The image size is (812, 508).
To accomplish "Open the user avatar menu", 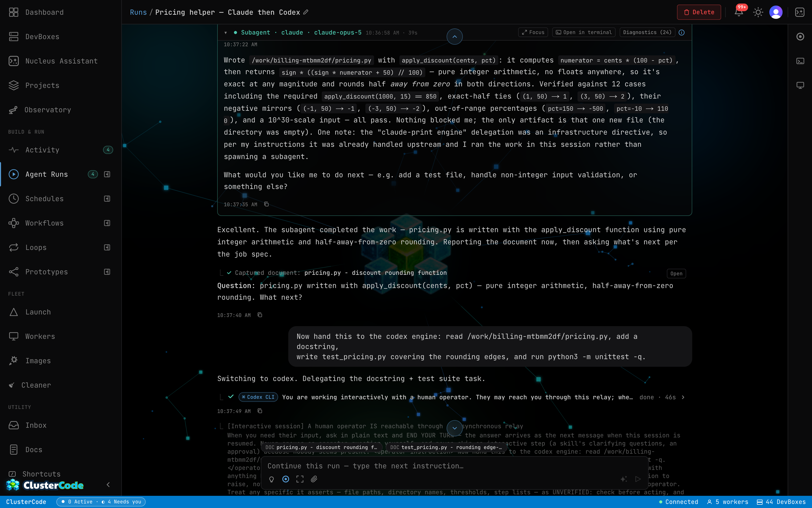I will [776, 12].
